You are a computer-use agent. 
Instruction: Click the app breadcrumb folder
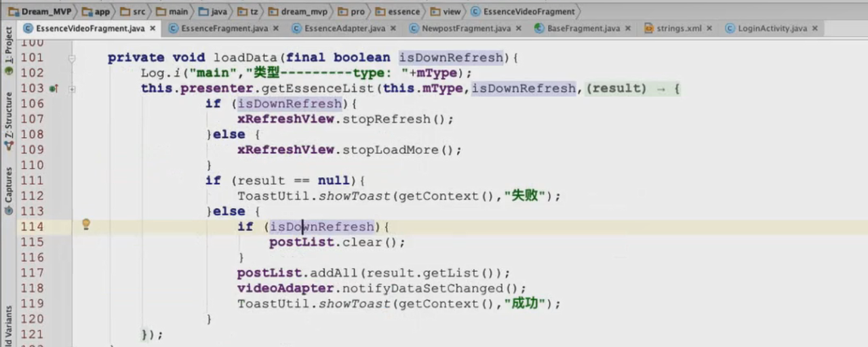[96, 11]
